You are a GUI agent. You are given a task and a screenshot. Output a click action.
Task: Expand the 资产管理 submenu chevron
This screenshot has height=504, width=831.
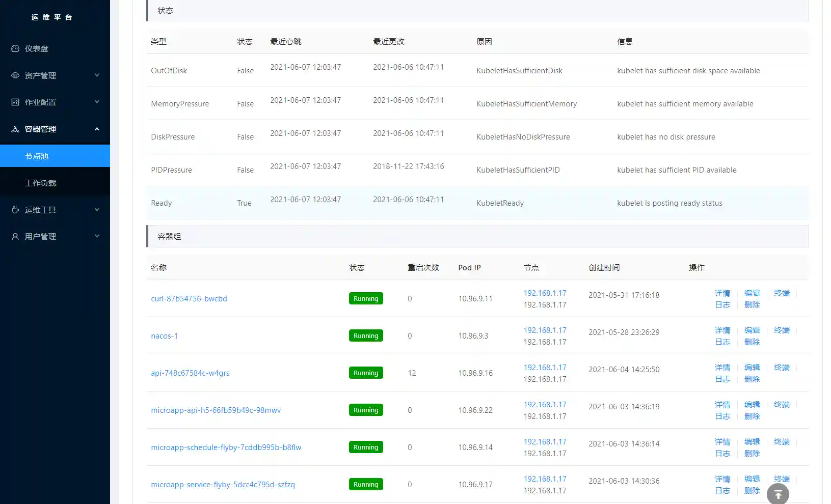coord(97,75)
